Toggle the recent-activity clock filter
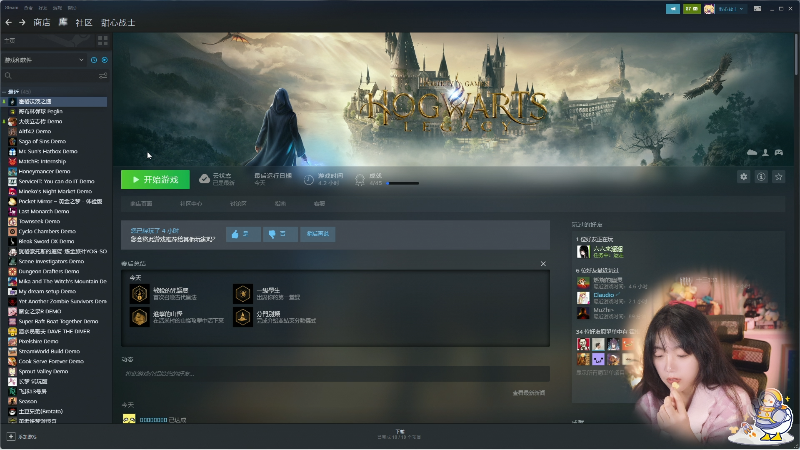The image size is (800, 450). (x=94, y=60)
